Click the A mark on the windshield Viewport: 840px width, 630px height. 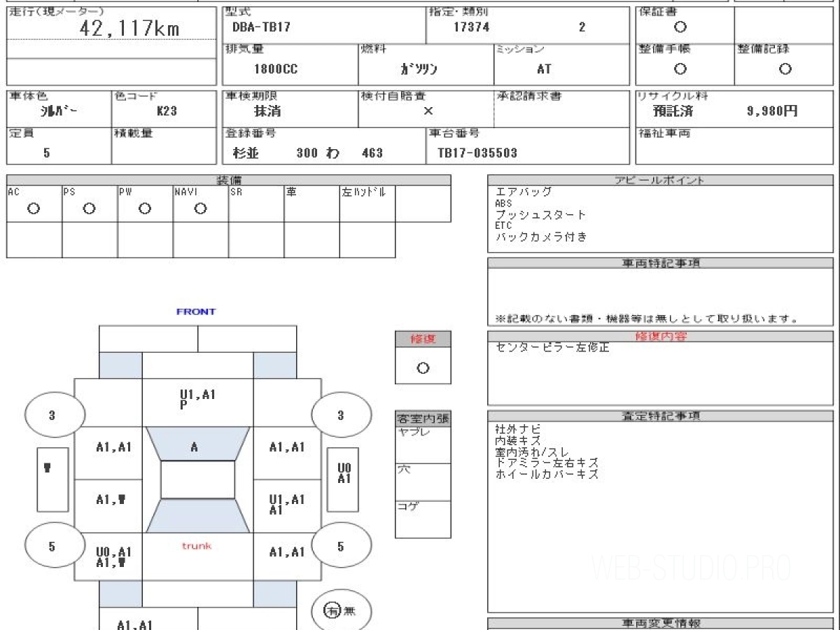(x=195, y=448)
